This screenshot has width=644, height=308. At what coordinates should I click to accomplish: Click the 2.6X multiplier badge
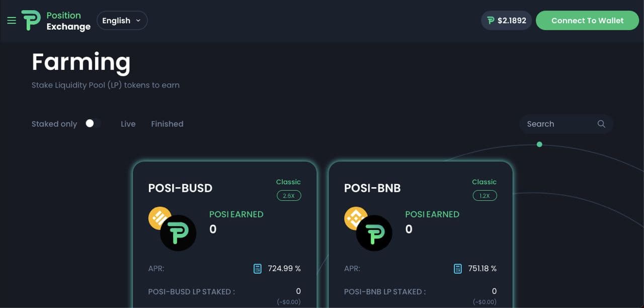289,196
